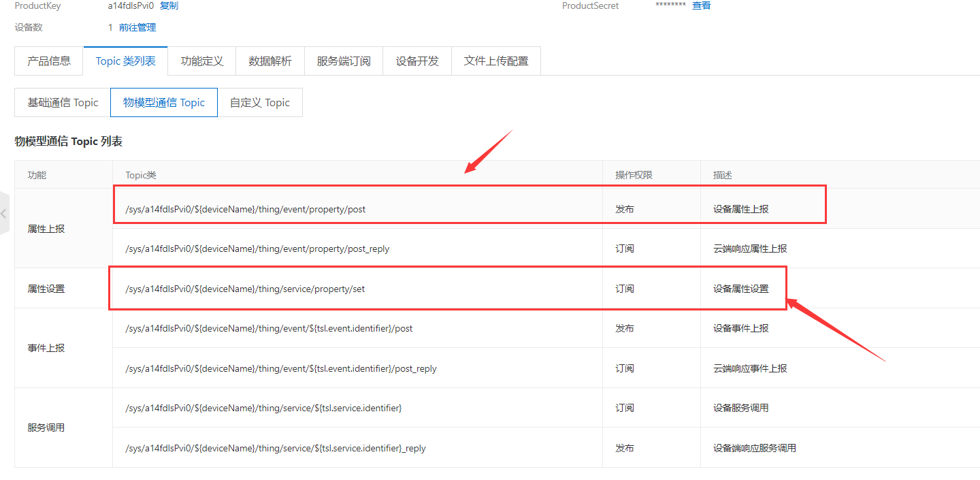This screenshot has width=980, height=480.
Task: Click the 云端响应事件上报 description
Action: (x=750, y=368)
